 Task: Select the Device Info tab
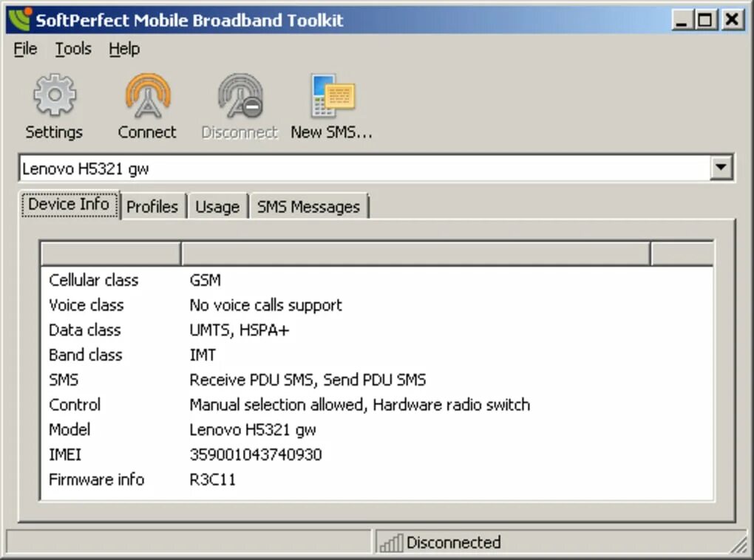click(x=69, y=204)
